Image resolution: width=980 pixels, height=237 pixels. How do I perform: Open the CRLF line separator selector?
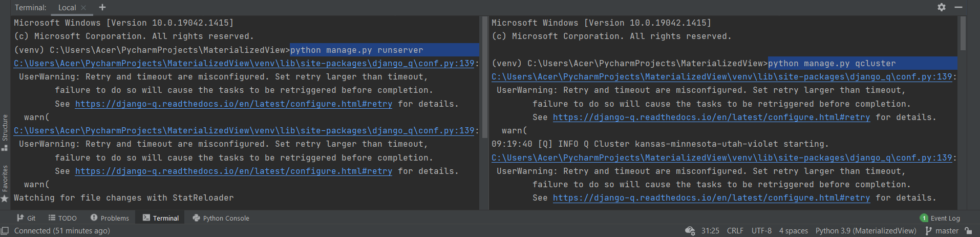pos(735,231)
